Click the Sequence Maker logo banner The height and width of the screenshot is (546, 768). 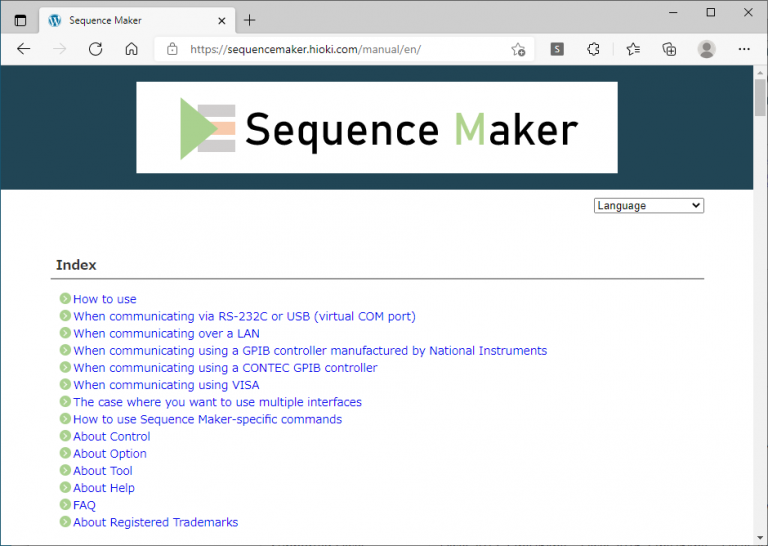pos(377,127)
